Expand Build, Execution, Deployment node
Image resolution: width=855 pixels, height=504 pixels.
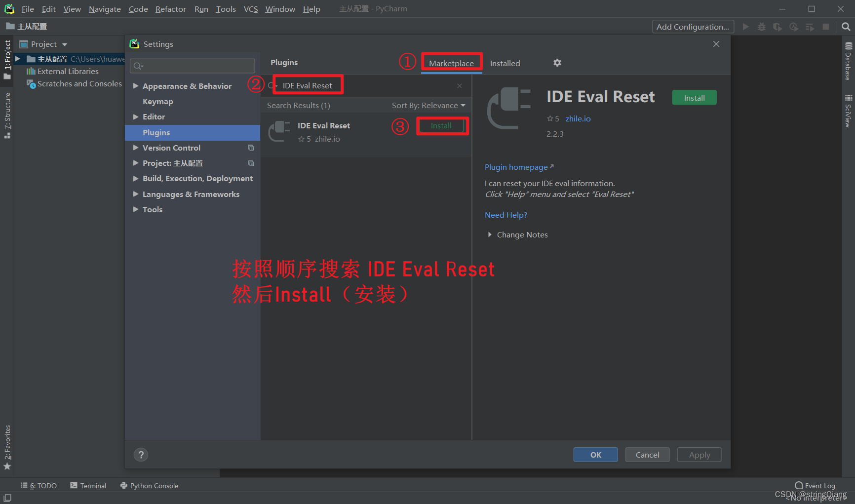(136, 178)
